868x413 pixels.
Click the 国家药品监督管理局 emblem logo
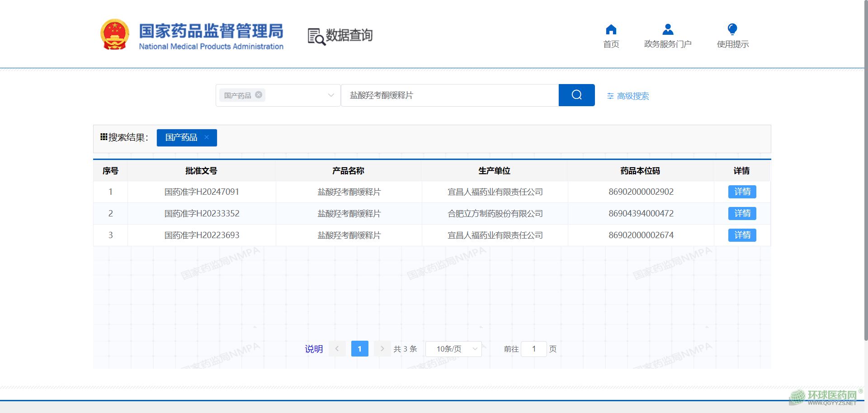114,35
